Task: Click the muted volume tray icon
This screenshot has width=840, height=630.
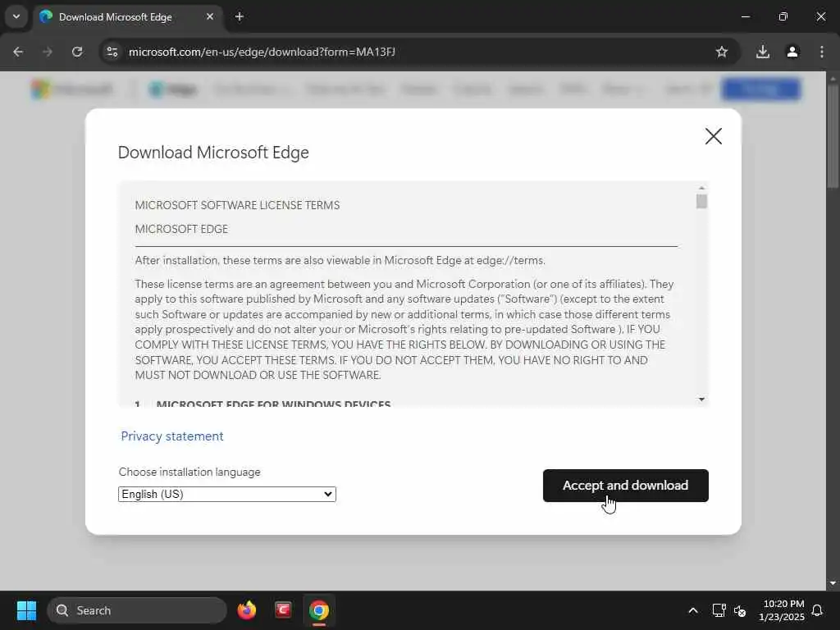Action: pos(740,610)
